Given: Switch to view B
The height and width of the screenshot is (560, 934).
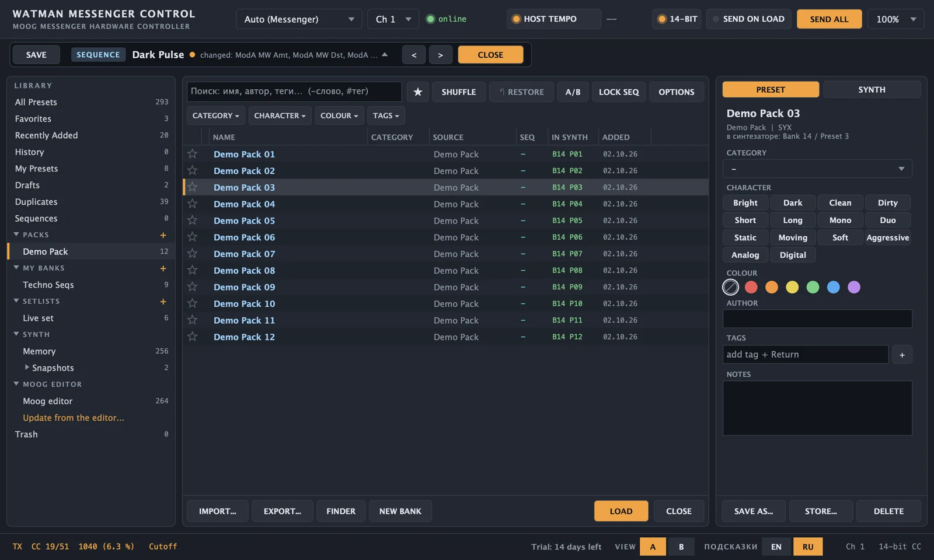Looking at the screenshot, I should [681, 547].
